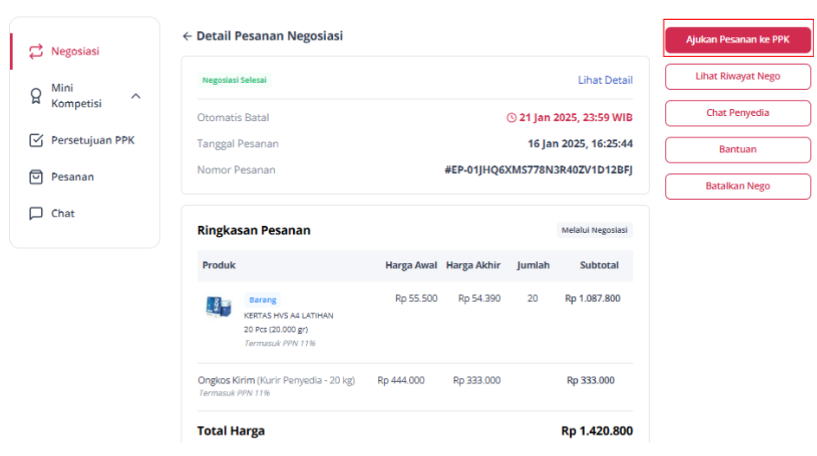Follow the Lihat Detail link

click(605, 80)
